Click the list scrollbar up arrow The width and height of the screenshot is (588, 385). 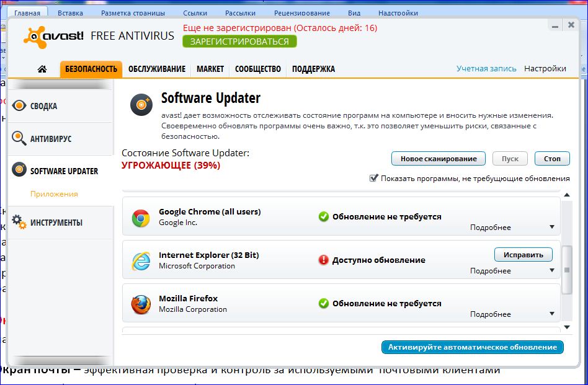coord(567,195)
